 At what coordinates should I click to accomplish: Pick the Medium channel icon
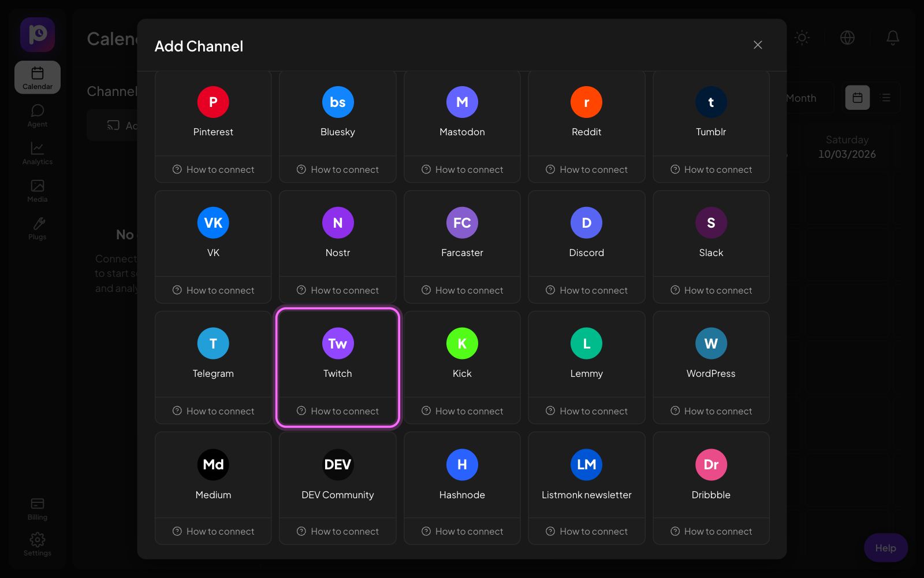point(213,465)
